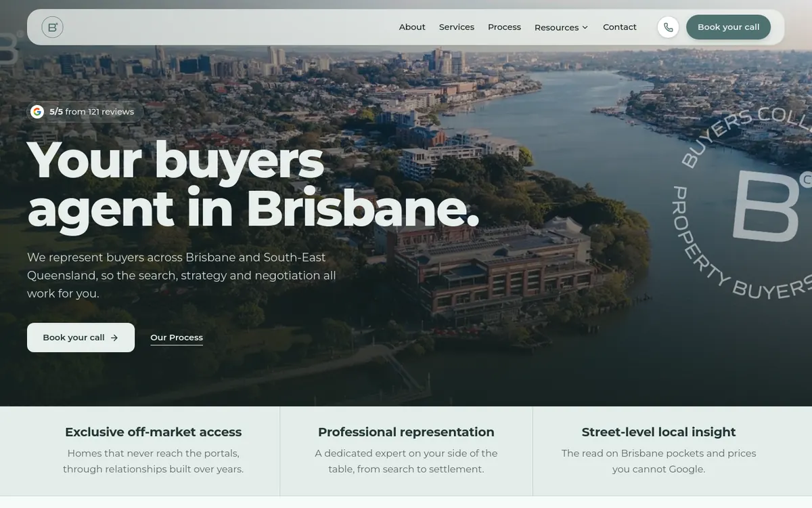812x508 pixels.
Task: Click text Homes that never reach the portals
Action: [153, 461]
